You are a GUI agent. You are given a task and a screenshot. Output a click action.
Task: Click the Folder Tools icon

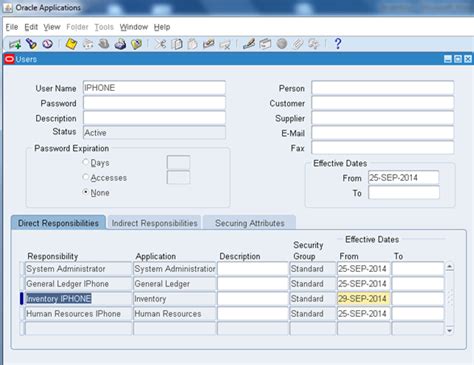click(x=314, y=44)
